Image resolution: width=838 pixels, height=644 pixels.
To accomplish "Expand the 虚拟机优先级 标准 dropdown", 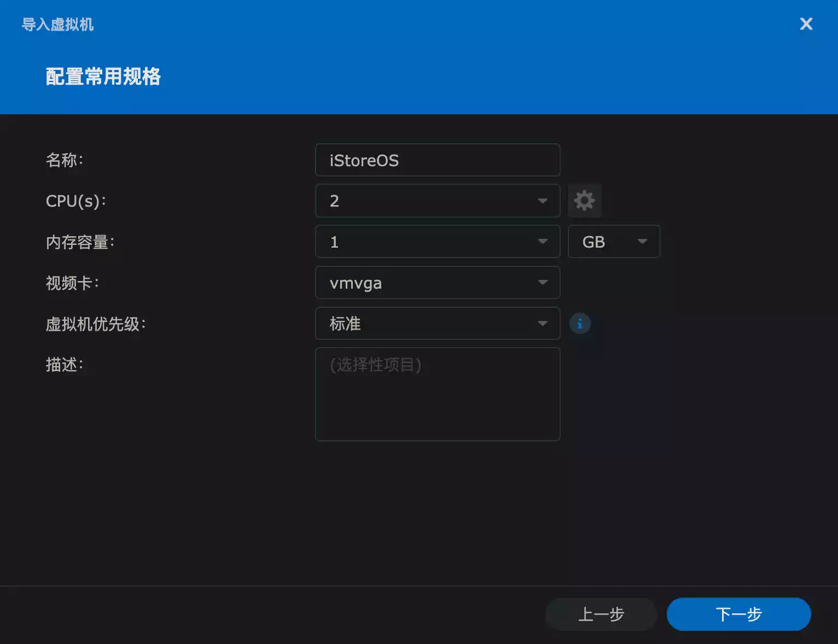I will click(438, 324).
